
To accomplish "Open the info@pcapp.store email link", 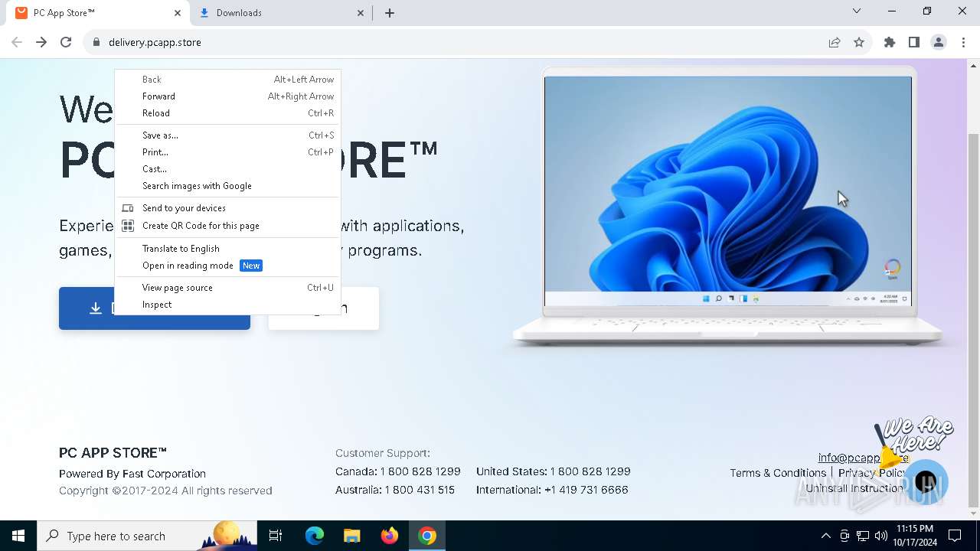I will [x=863, y=458].
